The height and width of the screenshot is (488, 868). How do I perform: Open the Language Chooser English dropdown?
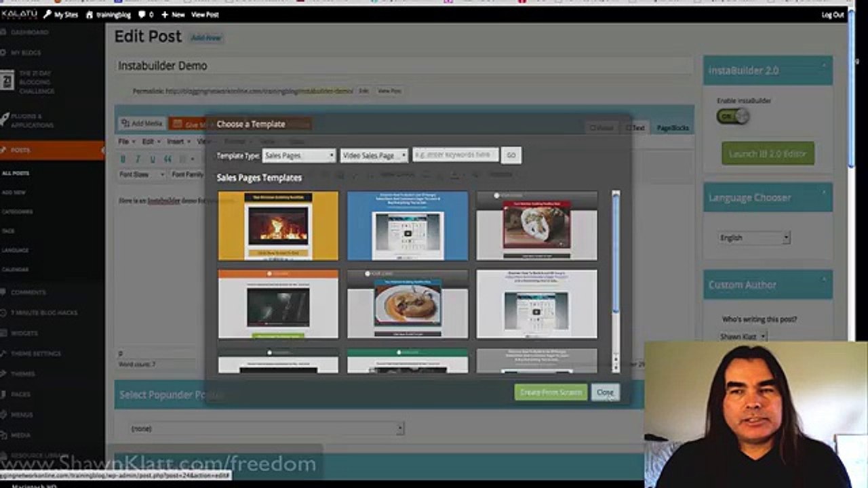click(x=755, y=238)
